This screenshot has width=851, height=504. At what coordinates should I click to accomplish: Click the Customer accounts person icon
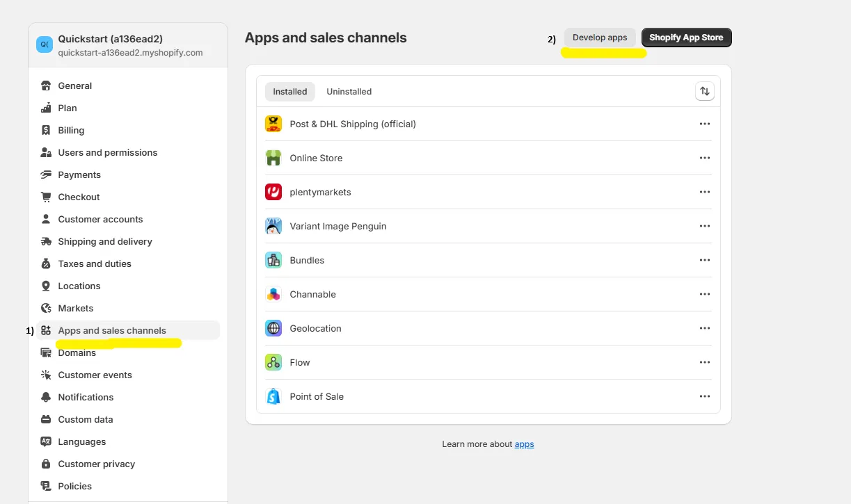pos(46,219)
